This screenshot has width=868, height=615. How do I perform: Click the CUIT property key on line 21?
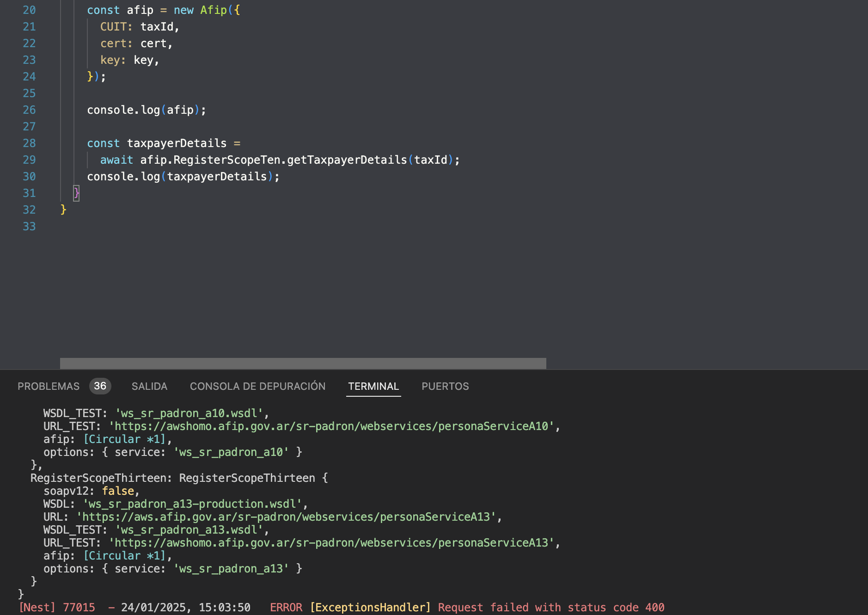[113, 27]
